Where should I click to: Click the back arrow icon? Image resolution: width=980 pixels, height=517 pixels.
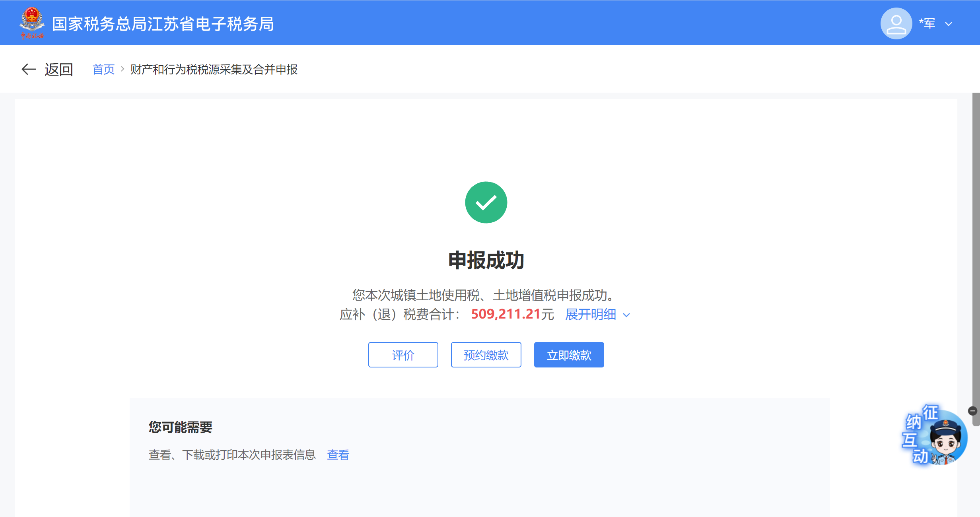28,69
